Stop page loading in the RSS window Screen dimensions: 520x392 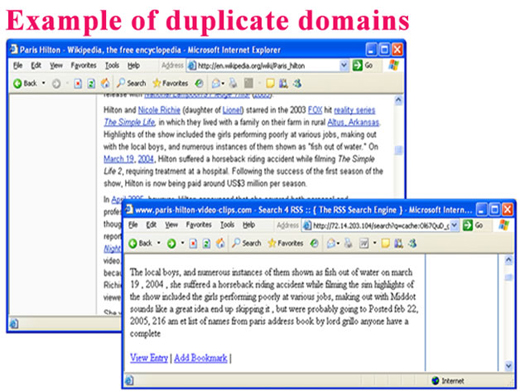pyautogui.click(x=193, y=243)
